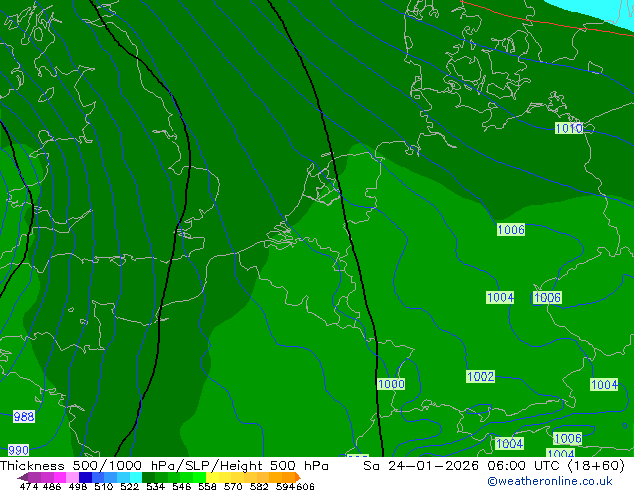
Task: Click the 486 legend value
Action: (x=52, y=486)
